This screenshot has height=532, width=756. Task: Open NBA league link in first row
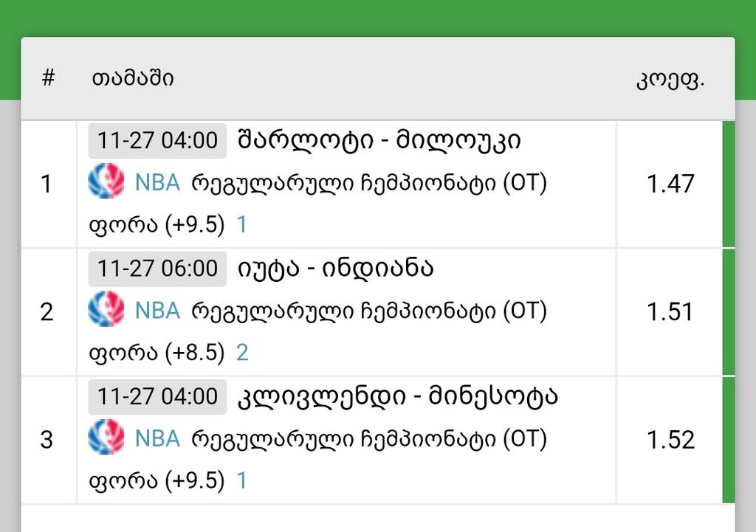157,182
